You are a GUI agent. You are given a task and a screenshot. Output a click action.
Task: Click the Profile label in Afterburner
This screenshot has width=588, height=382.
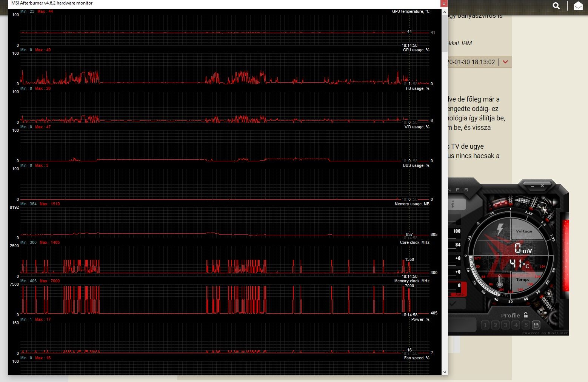click(510, 316)
